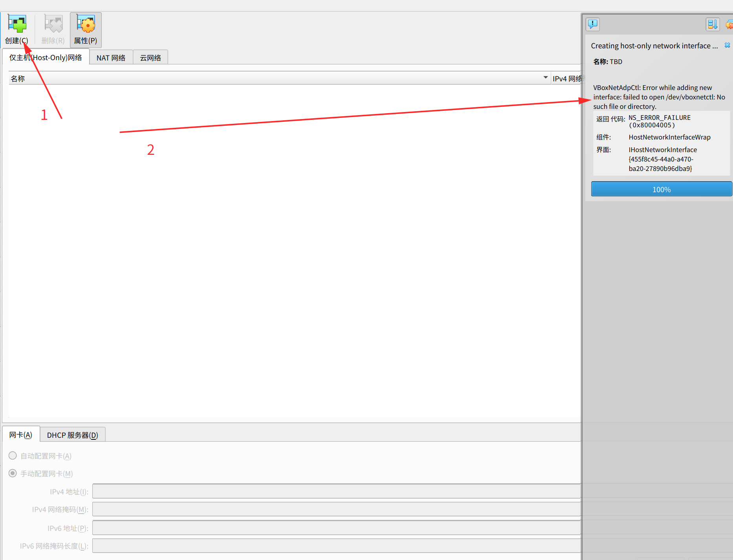This screenshot has height=560, width=733.
Task: Click the IPv6 地址(P) input field
Action: click(337, 528)
